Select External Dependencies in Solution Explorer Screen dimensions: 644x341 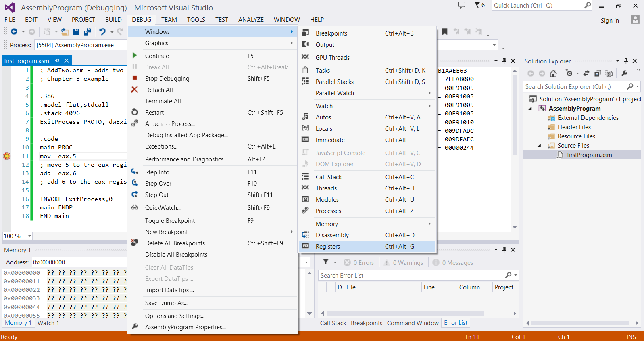(588, 118)
